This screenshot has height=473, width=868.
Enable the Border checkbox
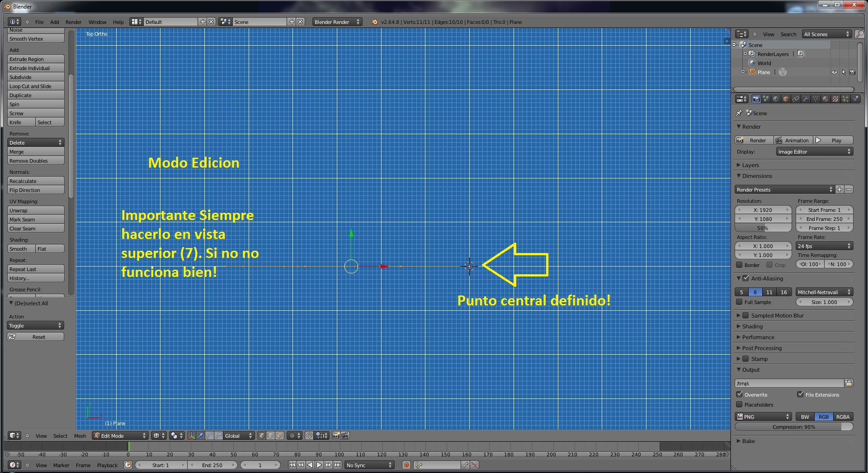coord(740,265)
